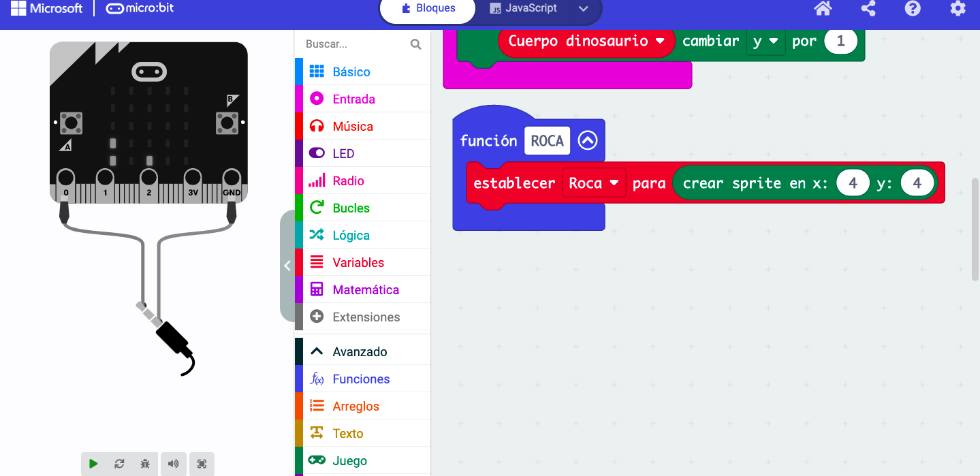Launch simulator in full screen

click(202, 464)
